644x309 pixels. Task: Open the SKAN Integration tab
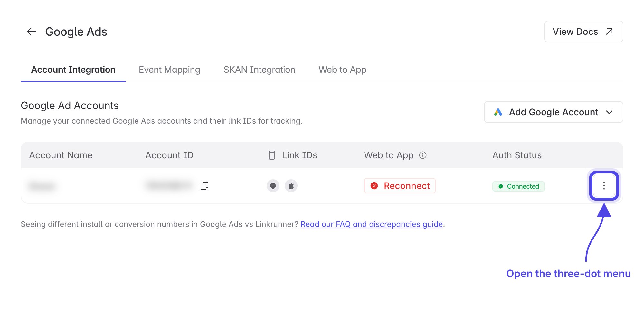(x=259, y=70)
